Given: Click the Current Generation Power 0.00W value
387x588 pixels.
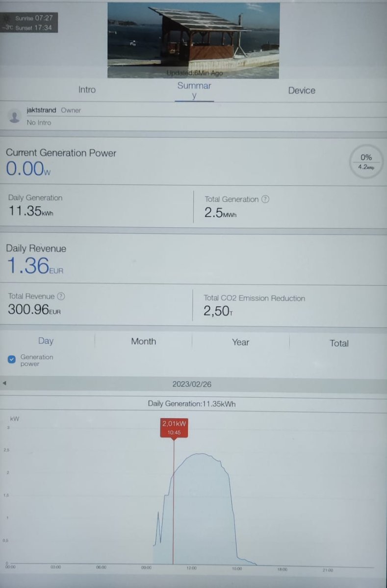Looking at the screenshot, I should [x=28, y=169].
